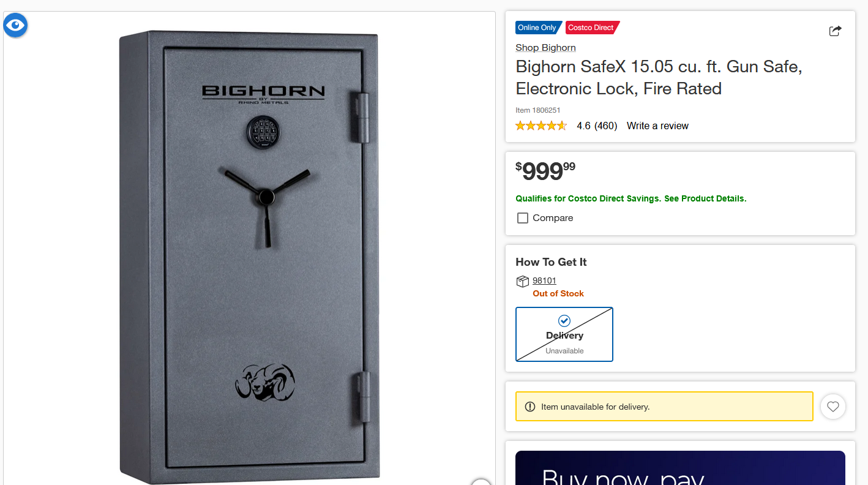
Task: Click the checkmark icon in the Delivery box
Action: pos(564,320)
